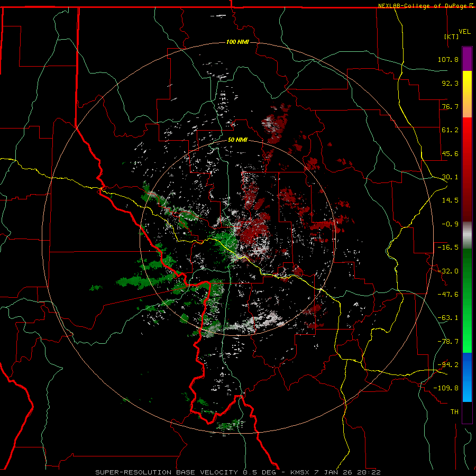Click the 107.8 legend value
Image resolution: width=476 pixels, height=476 pixels.
(448, 59)
